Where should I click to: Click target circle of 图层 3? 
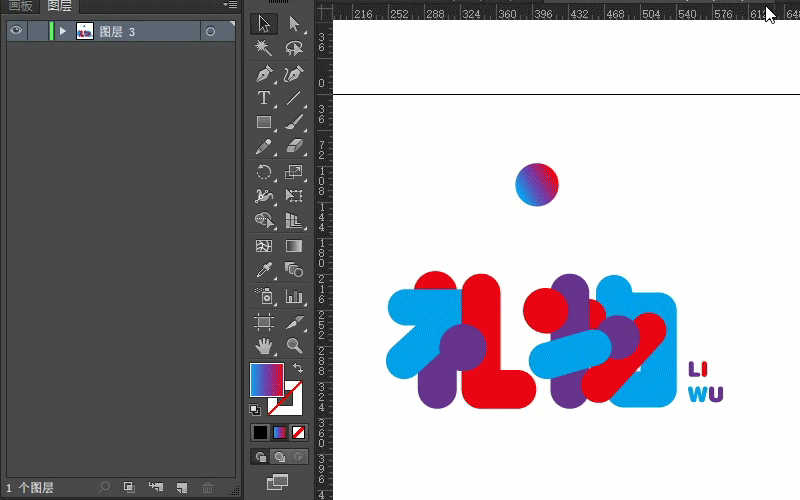210,32
